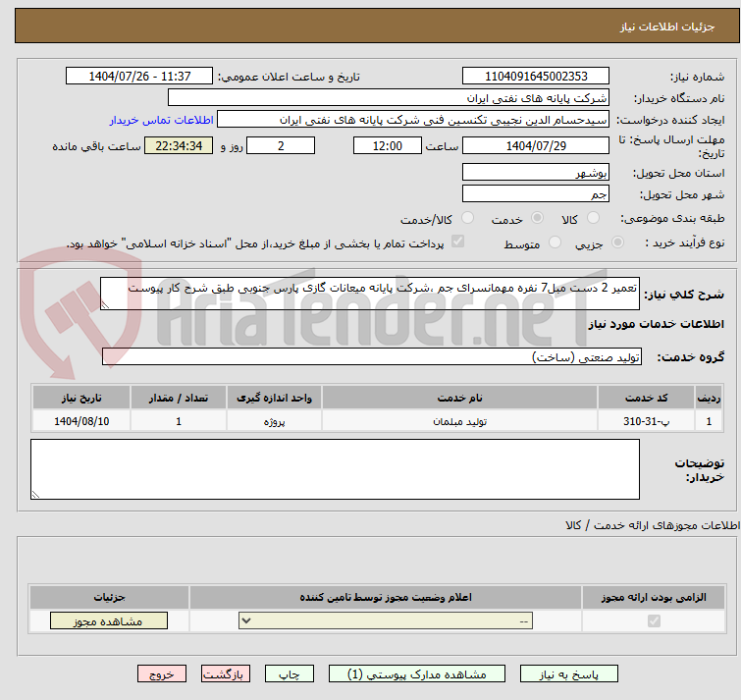Open 'مشاهده مجوز' license details button
The height and width of the screenshot is (700, 741).
click(x=109, y=621)
